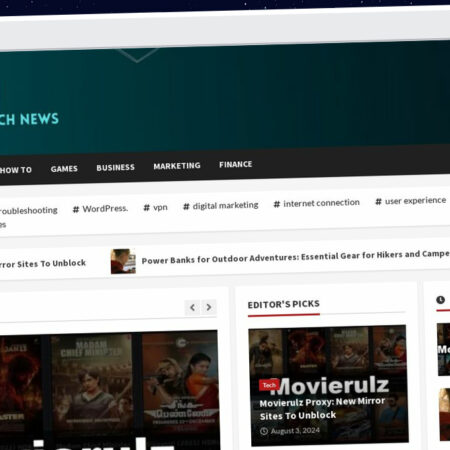Open the MARKETING menu item

pos(177,166)
